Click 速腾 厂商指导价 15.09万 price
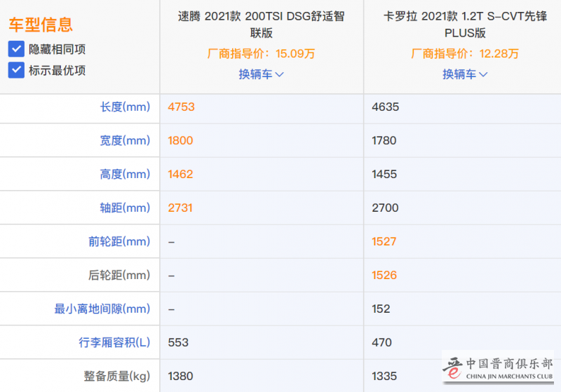Image resolution: width=561 pixels, height=392 pixels. (x=261, y=53)
